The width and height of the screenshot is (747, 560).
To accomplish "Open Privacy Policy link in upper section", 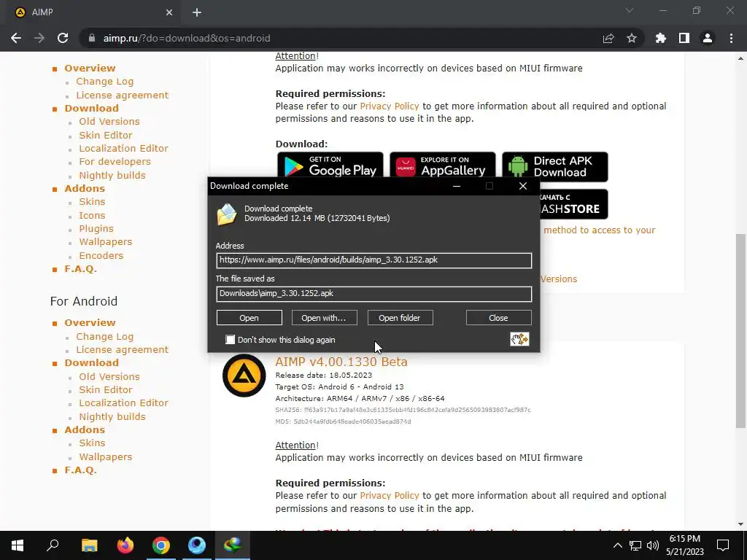I will [390, 106].
